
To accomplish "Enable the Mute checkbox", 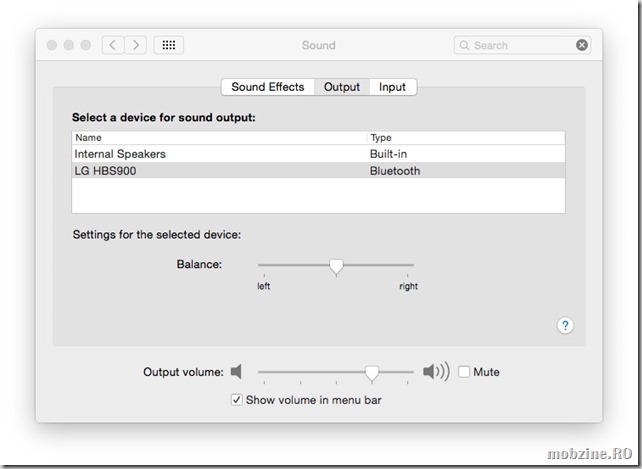I will (x=465, y=372).
